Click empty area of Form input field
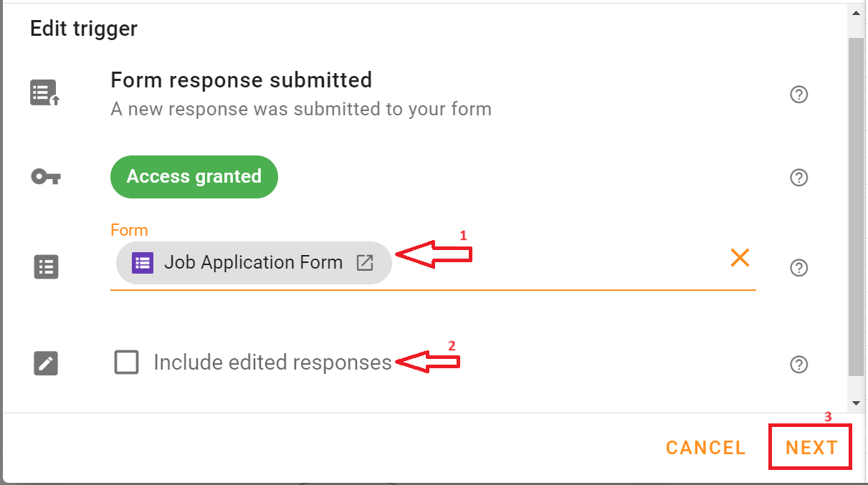Viewport: 868px width, 485px height. (x=559, y=265)
